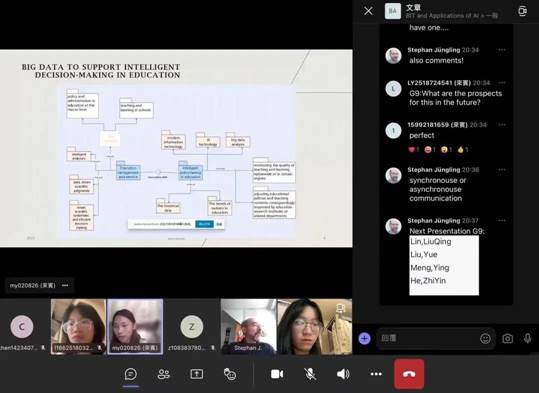This screenshot has height=393, width=539.
Task: Close the chat panel
Action: (368, 11)
